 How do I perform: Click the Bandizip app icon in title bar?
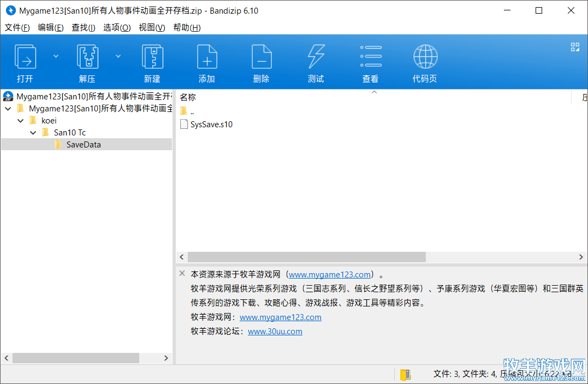click(x=11, y=10)
